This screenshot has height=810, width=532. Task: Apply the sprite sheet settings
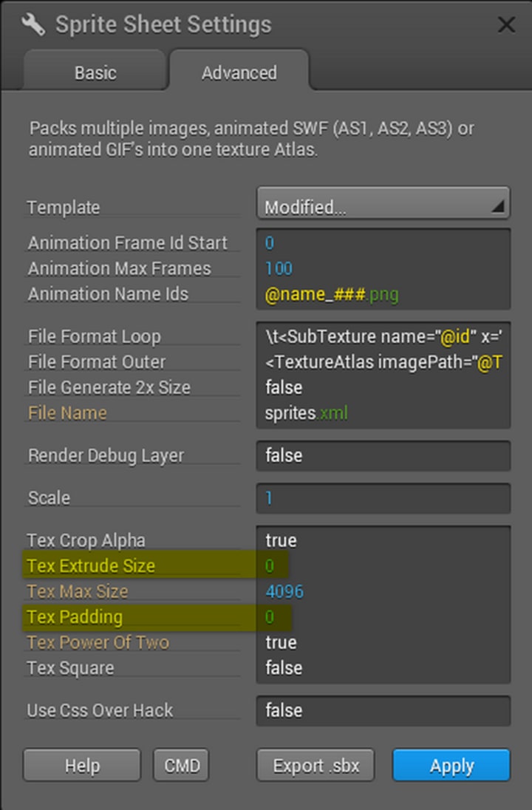tap(451, 765)
